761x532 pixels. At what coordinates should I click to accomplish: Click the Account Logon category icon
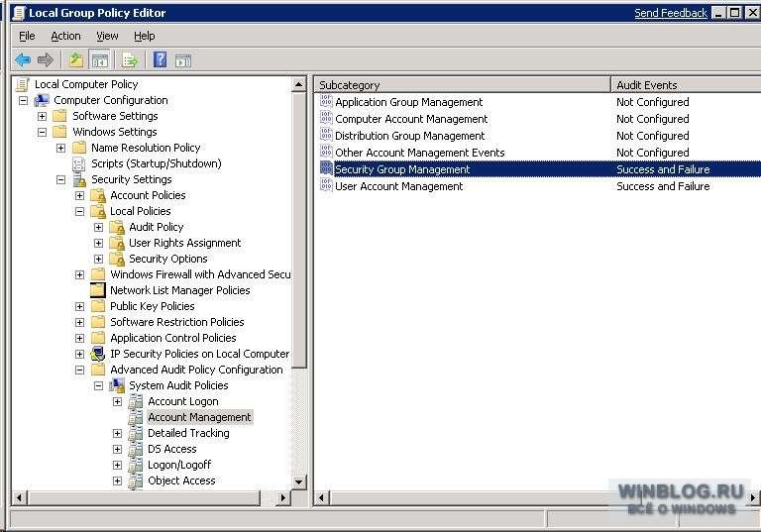136,401
